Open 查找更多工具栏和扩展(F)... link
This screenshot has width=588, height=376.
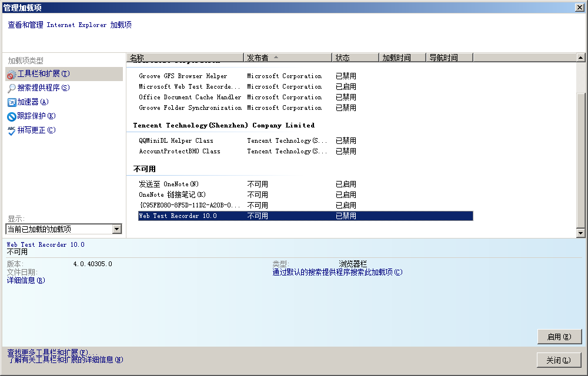tap(52, 352)
